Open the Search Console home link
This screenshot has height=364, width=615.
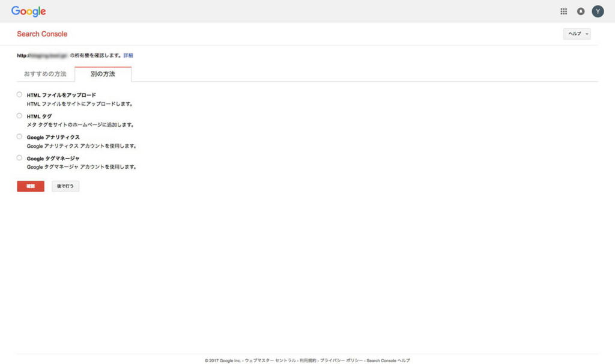[42, 34]
